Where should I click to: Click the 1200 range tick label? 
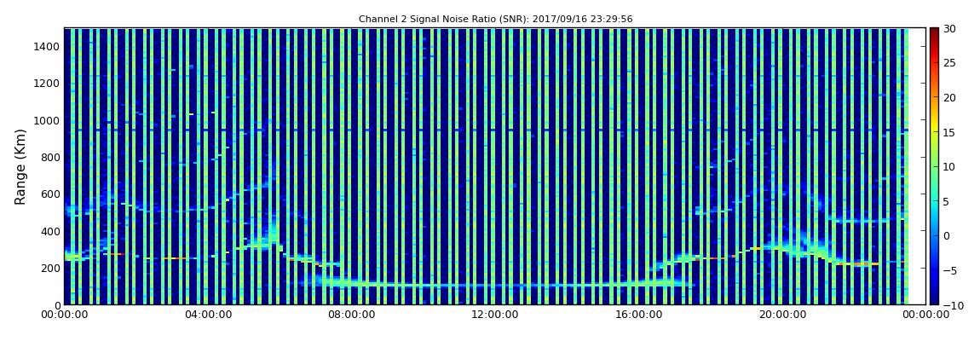coord(48,84)
